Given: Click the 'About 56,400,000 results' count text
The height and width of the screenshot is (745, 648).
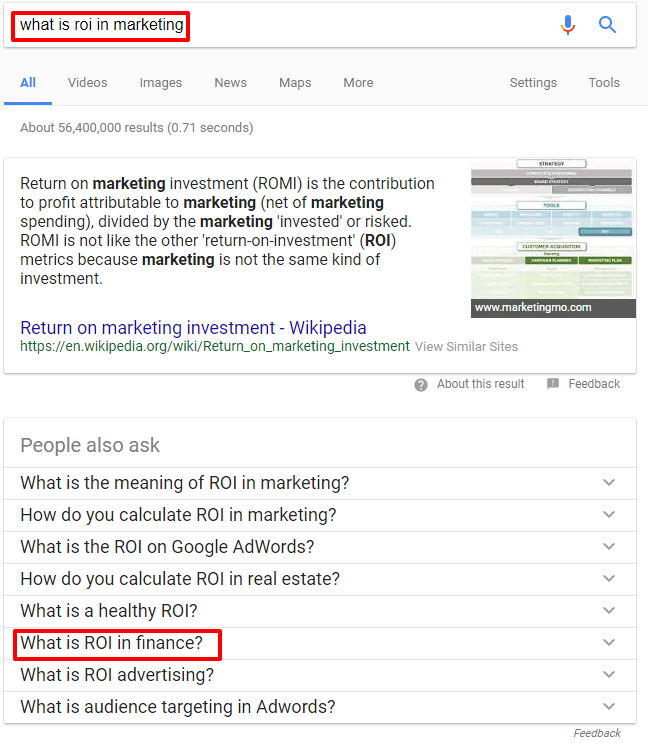Looking at the screenshot, I should (136, 128).
